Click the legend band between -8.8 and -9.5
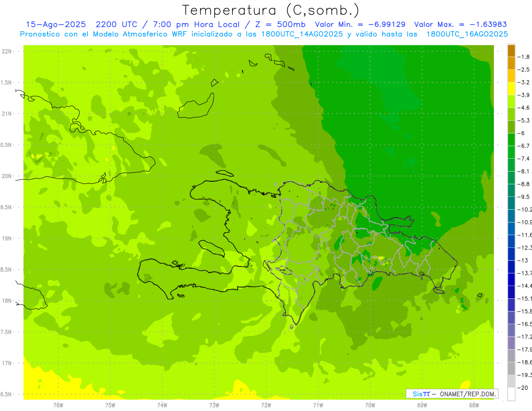The image size is (532, 411). [x=511, y=191]
